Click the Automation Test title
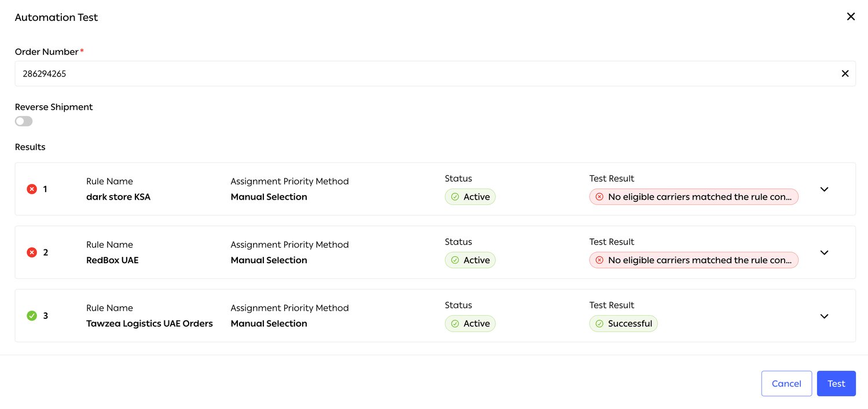 pyautogui.click(x=56, y=17)
